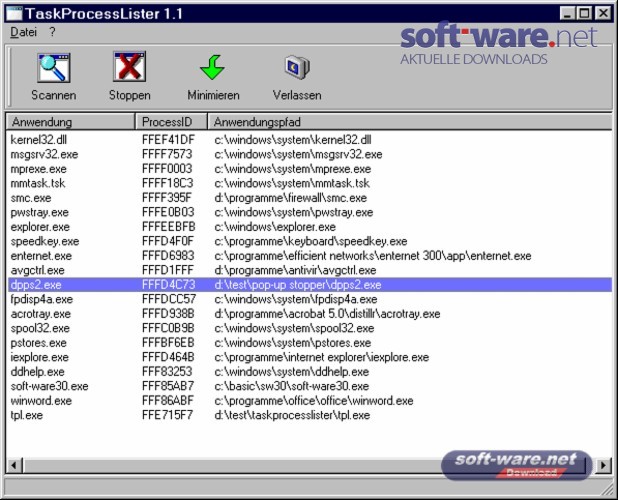Viewport: 618px width, 500px height.
Task: Click process ID FFFF7573
Action: [167, 154]
